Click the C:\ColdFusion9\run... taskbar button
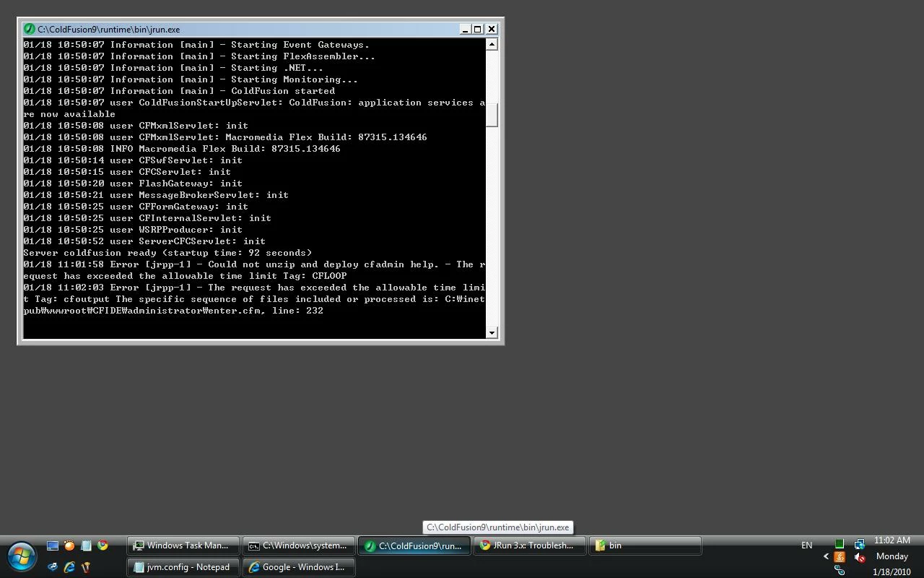Screen dimensions: 924x578 pyautogui.click(x=414, y=545)
